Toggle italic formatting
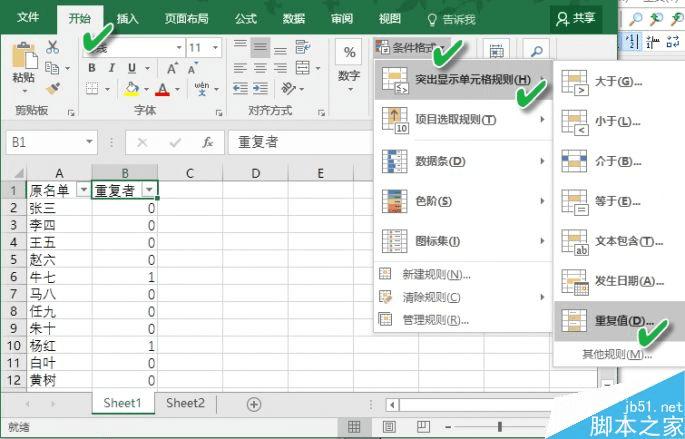Viewport: 685px width, 439px height. (x=112, y=68)
